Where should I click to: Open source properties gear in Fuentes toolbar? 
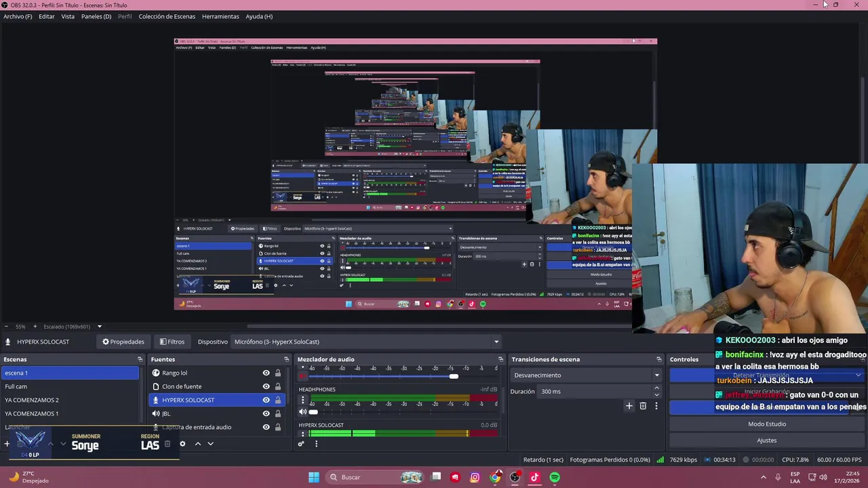point(182,444)
